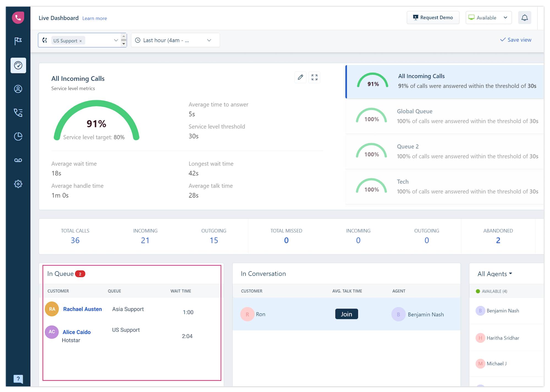Open the call logs phone-list icon
This screenshot has height=392, width=550.
click(18, 113)
